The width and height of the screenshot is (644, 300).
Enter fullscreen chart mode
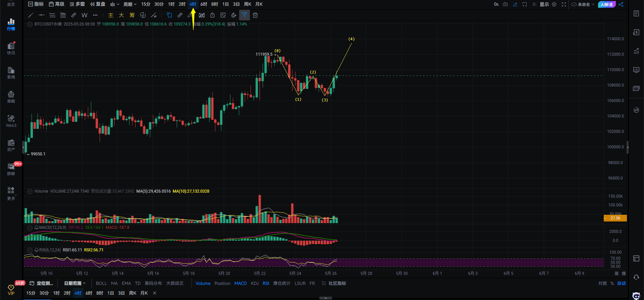tap(564, 4)
